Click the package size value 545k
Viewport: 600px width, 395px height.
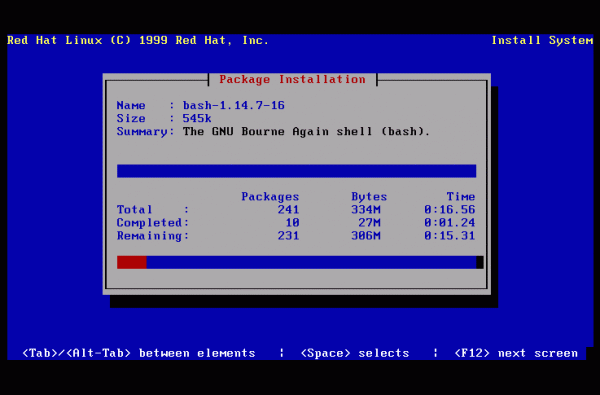pyautogui.click(x=197, y=118)
